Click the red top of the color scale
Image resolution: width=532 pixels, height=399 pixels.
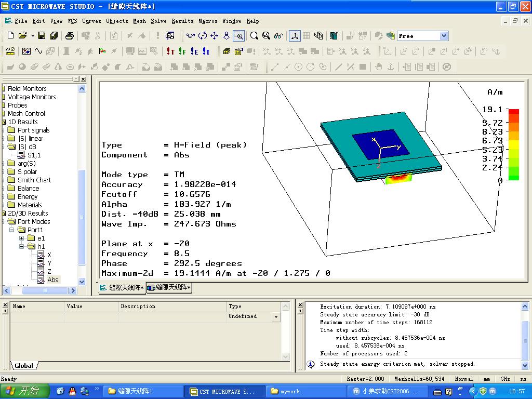click(514, 111)
